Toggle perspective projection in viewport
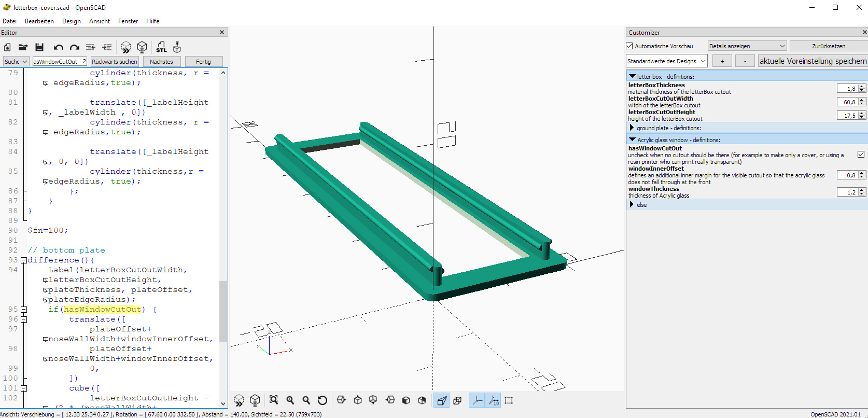This screenshot has height=418, width=868. coord(441,400)
